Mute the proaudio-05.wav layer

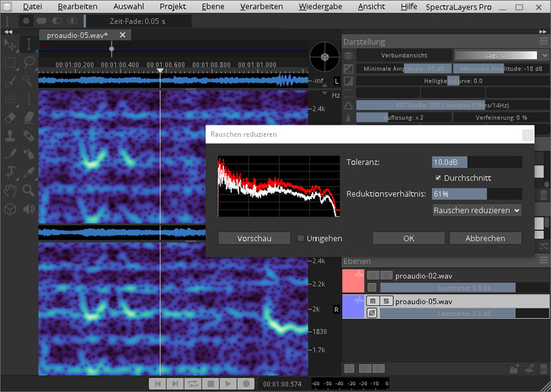coord(373,301)
